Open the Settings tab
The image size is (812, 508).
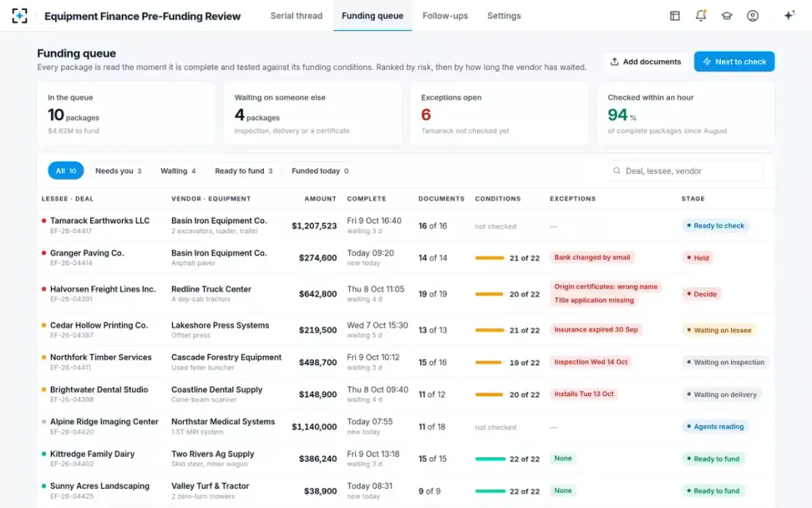[504, 16]
